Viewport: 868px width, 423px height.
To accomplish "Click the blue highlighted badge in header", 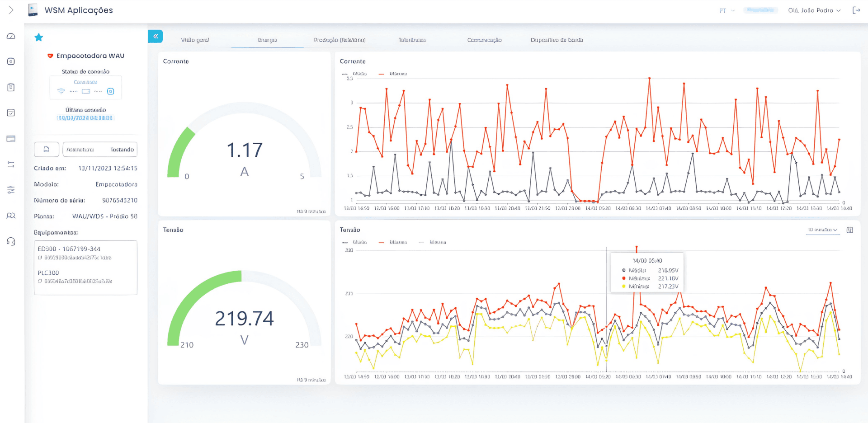I will coord(760,10).
